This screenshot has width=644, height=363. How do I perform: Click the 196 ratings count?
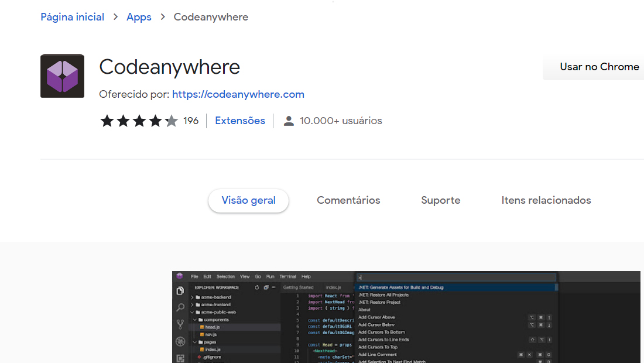pos(191,121)
